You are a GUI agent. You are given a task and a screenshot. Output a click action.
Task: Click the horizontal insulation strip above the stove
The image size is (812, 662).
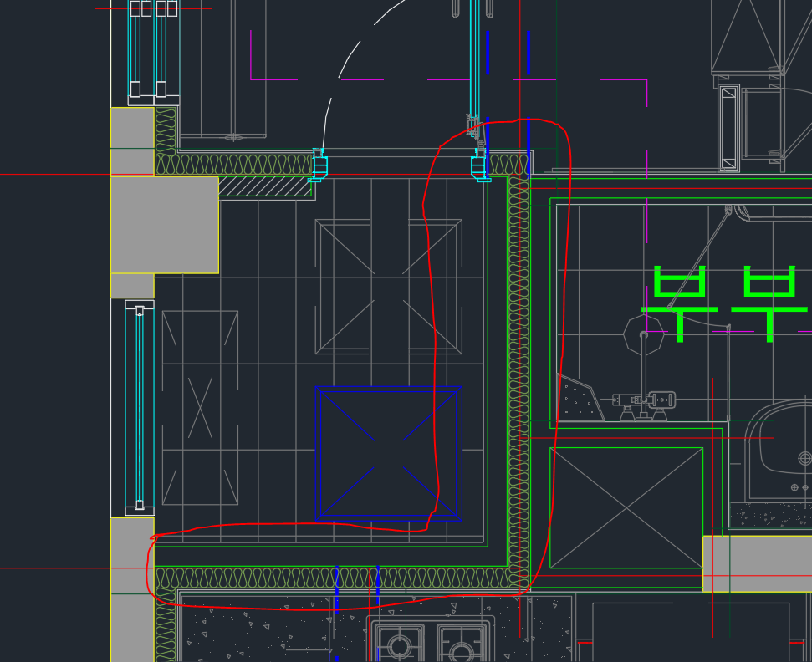[335, 578]
